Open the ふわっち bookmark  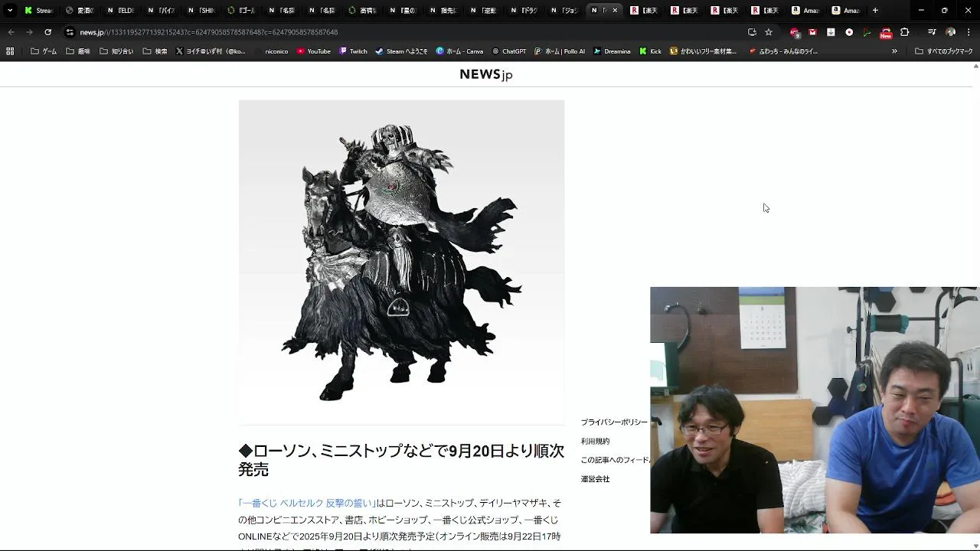pyautogui.click(x=783, y=51)
